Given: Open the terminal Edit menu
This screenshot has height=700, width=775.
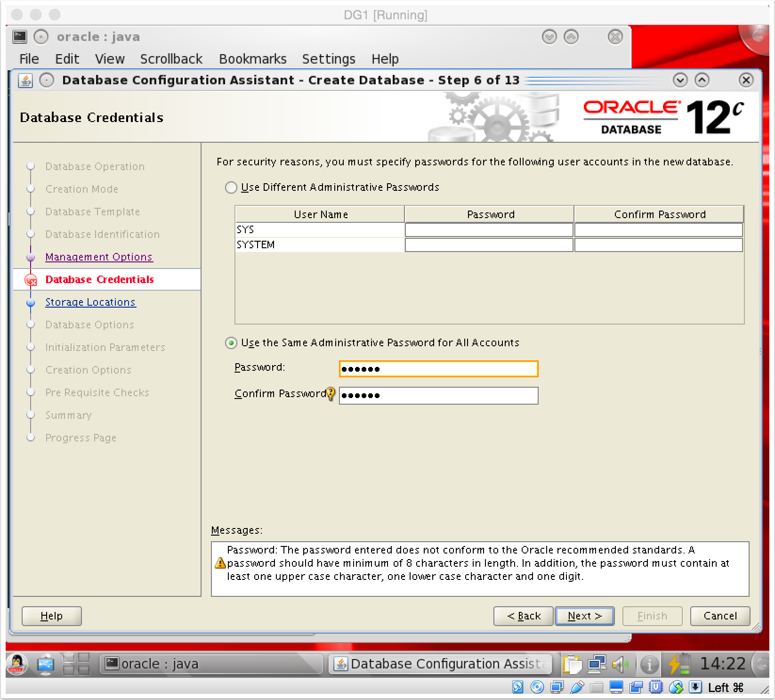Looking at the screenshot, I should (67, 59).
